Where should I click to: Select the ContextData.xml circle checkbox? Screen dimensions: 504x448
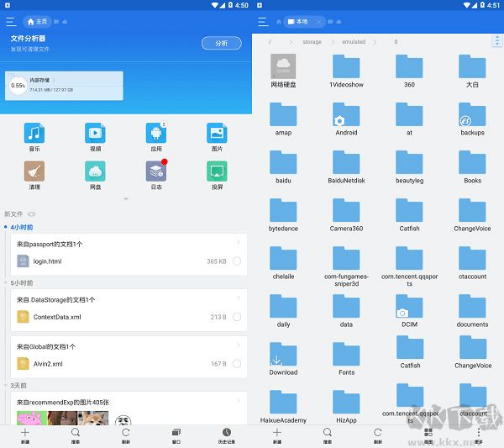pyautogui.click(x=237, y=317)
